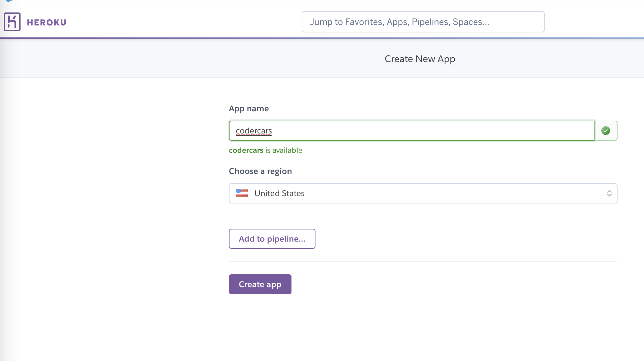The width and height of the screenshot is (644, 361).
Task: Click the Heroku logo icon
Action: tap(12, 22)
